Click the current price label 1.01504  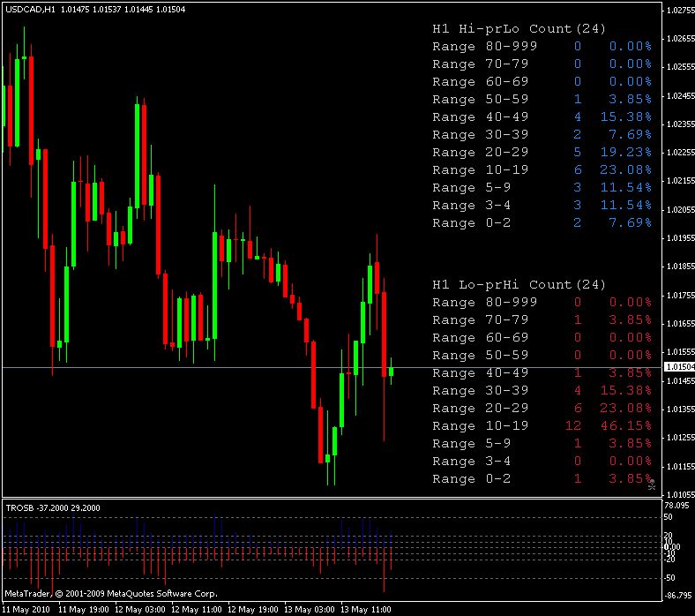[680, 367]
